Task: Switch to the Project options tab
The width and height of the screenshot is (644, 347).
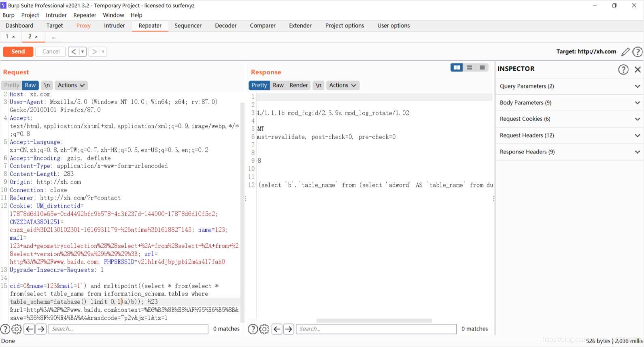Action: (345, 26)
